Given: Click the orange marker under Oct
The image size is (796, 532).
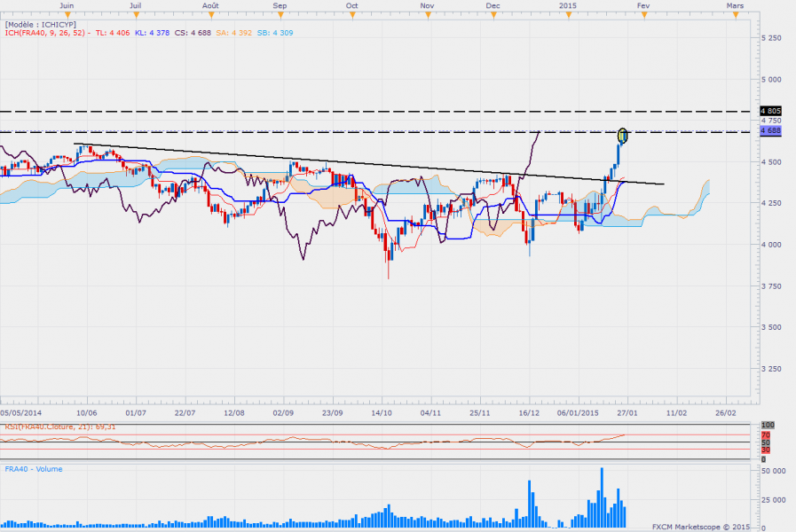Looking at the screenshot, I should click(352, 16).
